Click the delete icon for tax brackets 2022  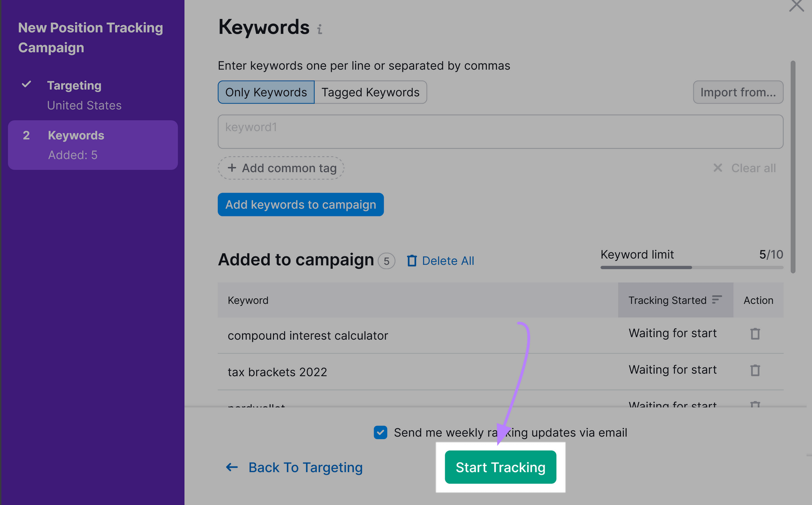pos(755,370)
